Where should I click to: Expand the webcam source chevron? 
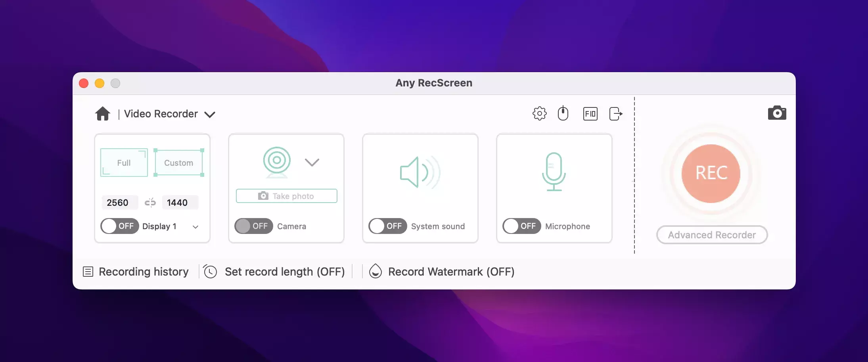[312, 162]
